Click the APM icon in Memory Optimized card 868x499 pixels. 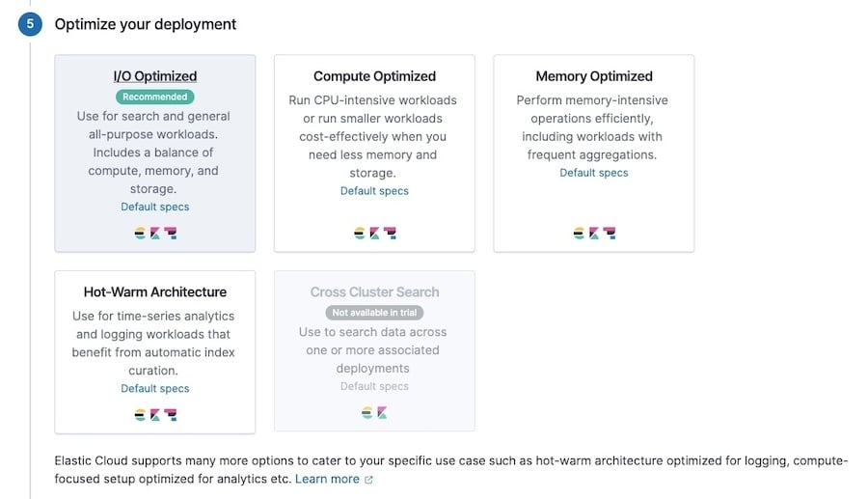tap(609, 233)
